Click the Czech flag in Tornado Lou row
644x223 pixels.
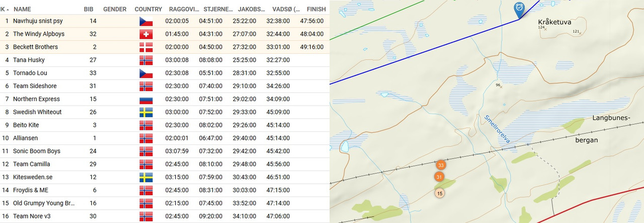point(146,73)
